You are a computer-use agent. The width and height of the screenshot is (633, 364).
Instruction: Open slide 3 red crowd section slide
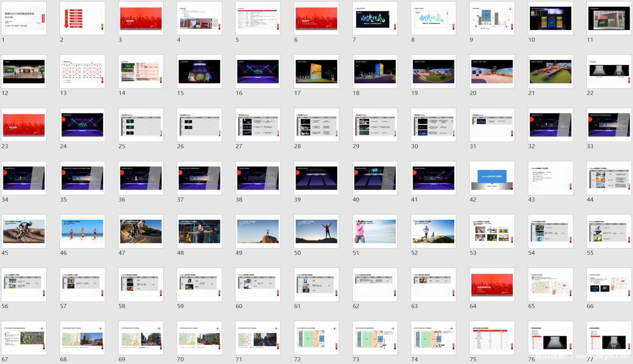click(141, 18)
